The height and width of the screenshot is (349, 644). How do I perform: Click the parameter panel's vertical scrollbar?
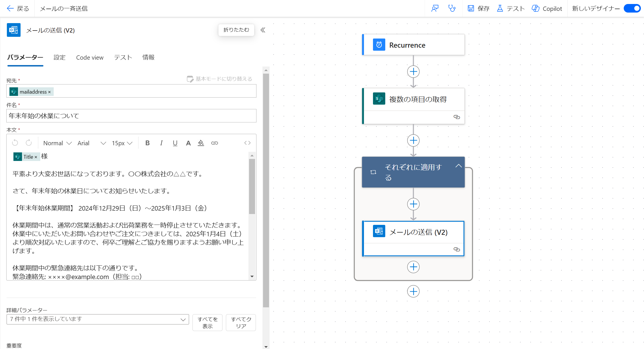point(266,190)
